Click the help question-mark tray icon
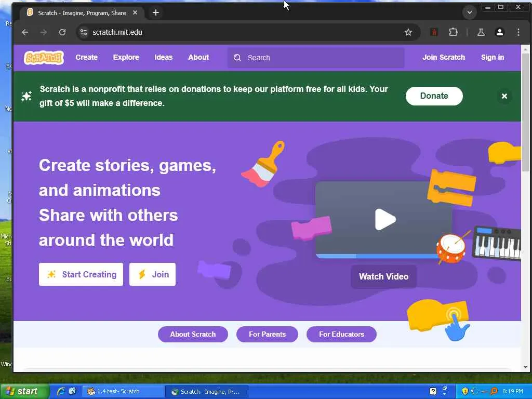532x399 pixels. tap(433, 392)
